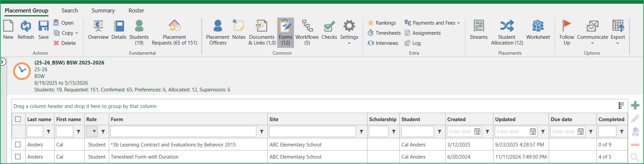Sort by the Completed column header
Image resolution: width=644 pixels, height=164 pixels.
tap(611, 119)
